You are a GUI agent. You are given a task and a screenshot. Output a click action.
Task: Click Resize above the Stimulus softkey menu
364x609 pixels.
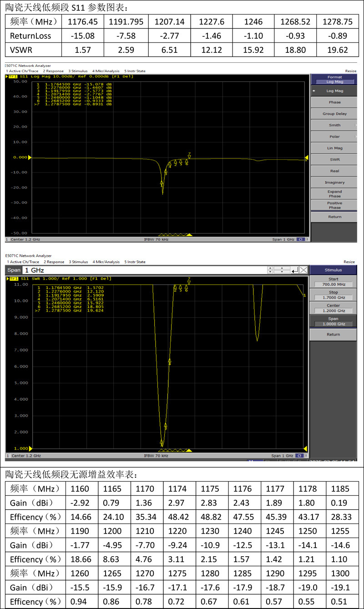349,262
